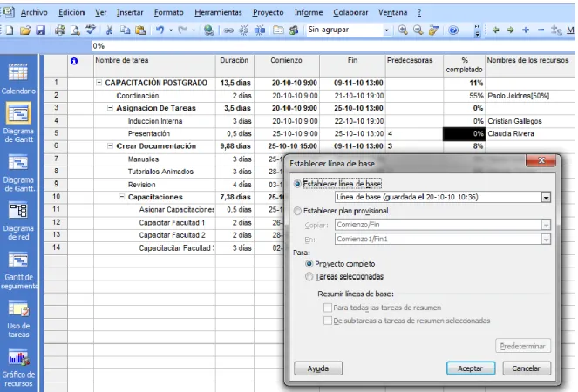Switch to Uso de tareas view
The width and height of the screenshot is (578, 392).
[x=17, y=308]
